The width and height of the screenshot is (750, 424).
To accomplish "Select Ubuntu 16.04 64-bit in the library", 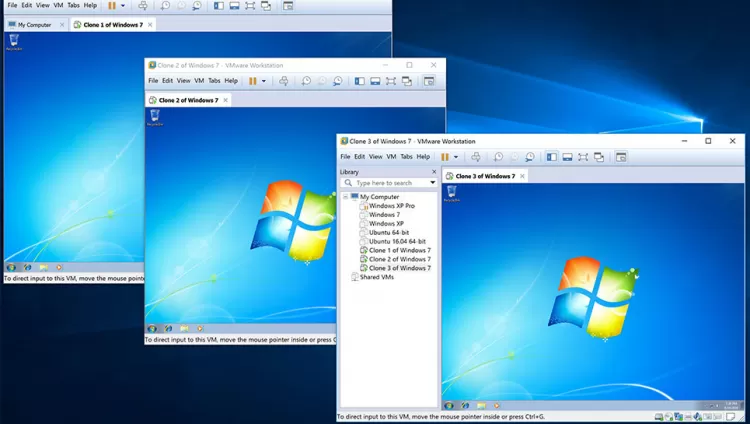I will (x=397, y=241).
